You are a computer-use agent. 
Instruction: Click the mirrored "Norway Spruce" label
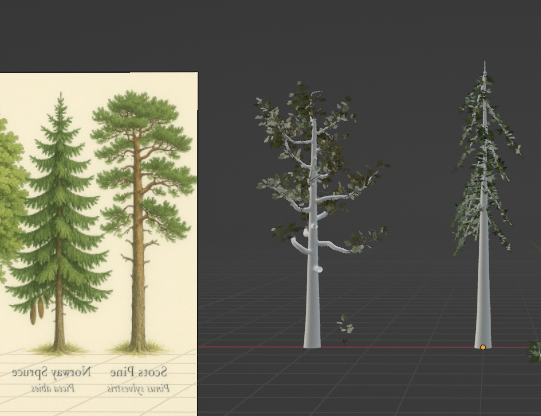pyautogui.click(x=52, y=373)
